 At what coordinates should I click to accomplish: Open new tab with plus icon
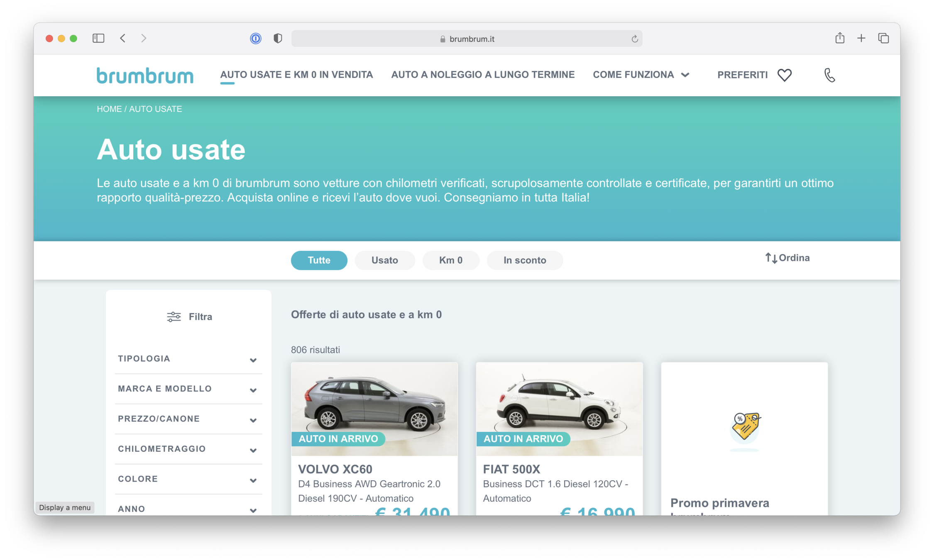click(x=861, y=39)
